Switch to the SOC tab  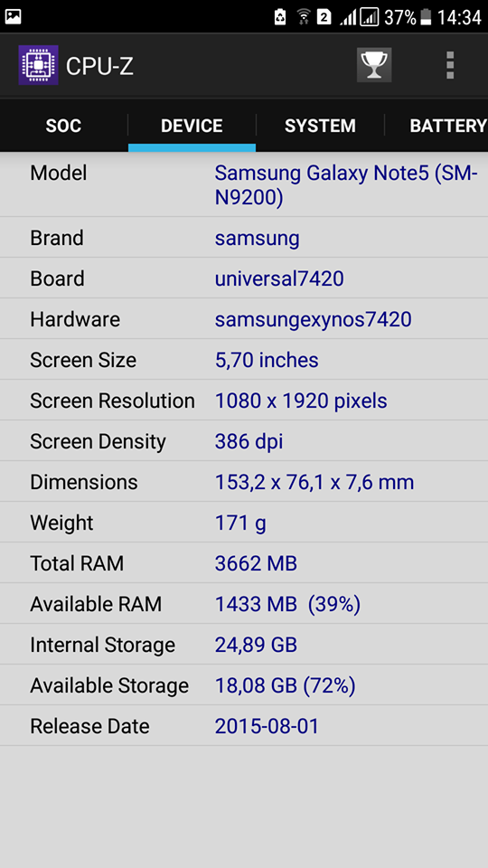click(63, 126)
